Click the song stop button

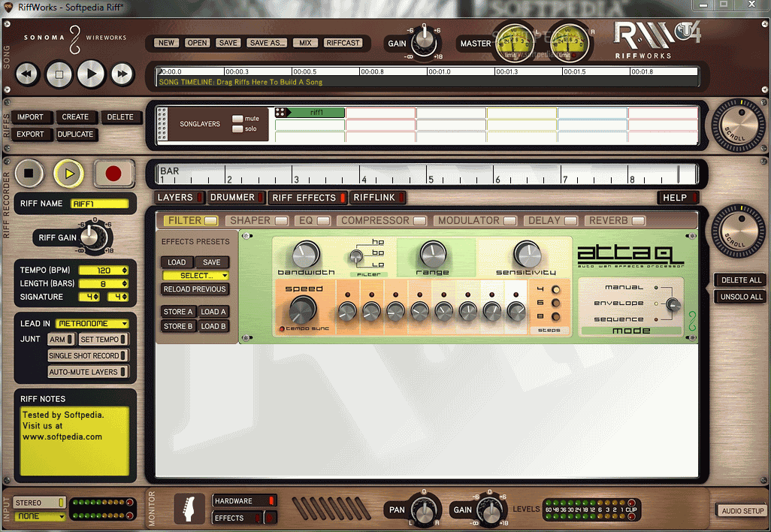point(59,74)
